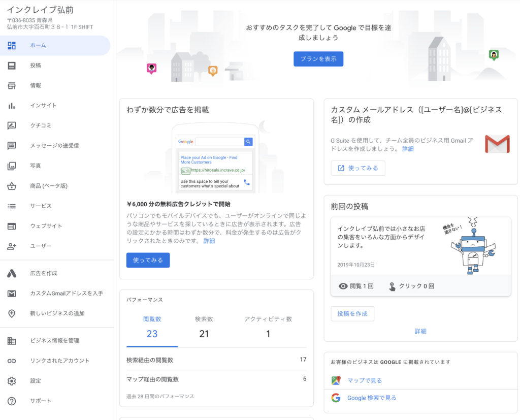Click the ビジネス情報を管理 building icon
This screenshot has height=420, width=520.
point(12,341)
